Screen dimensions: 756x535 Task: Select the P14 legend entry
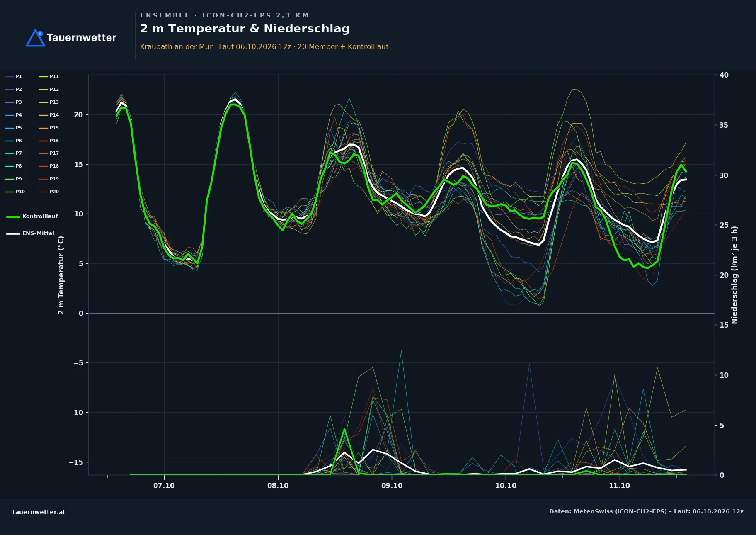point(49,115)
